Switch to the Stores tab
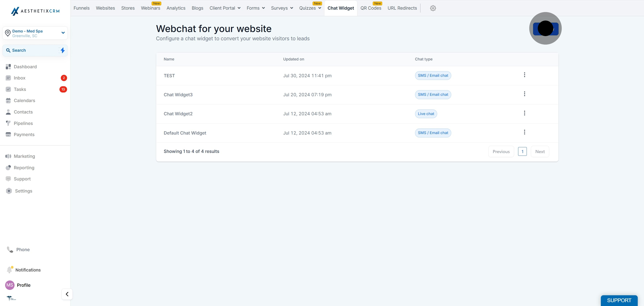This screenshot has width=644, height=306. tap(128, 8)
